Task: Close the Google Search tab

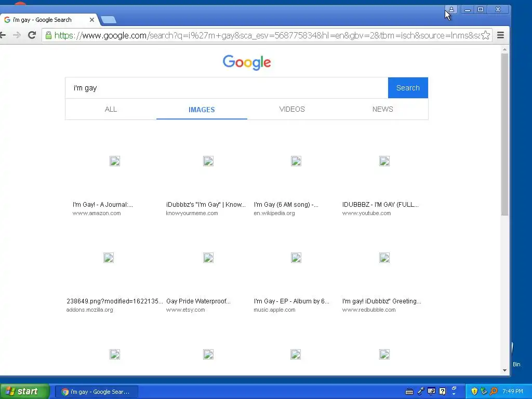Action: tap(91, 20)
